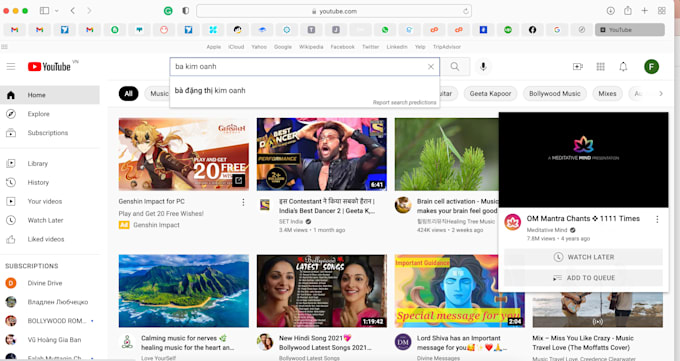Open the YouTube hamburger guide menu
The height and width of the screenshot is (361, 680).
point(11,66)
